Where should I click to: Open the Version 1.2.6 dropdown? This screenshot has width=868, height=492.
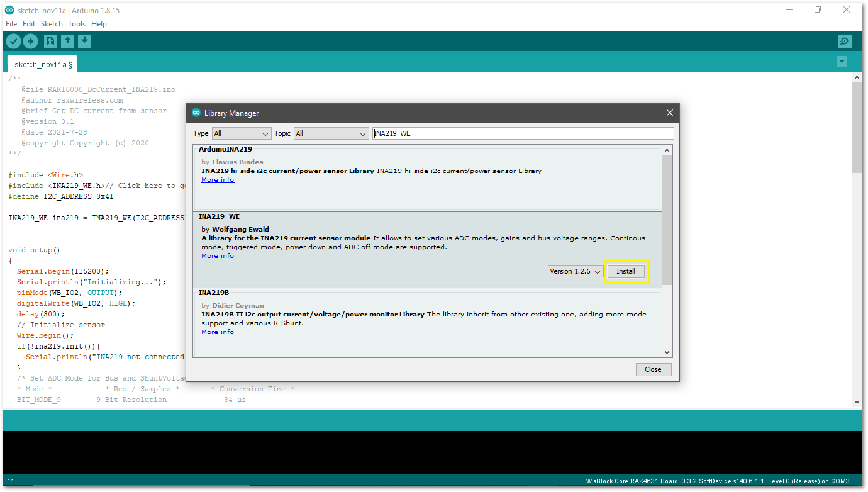pos(576,272)
